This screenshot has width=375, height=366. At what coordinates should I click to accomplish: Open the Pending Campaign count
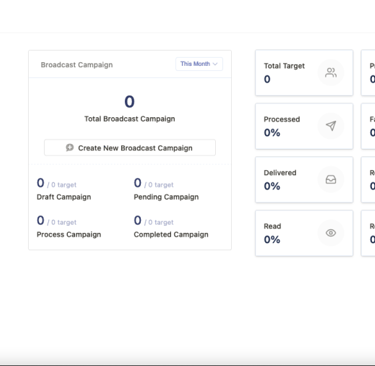pyautogui.click(x=137, y=183)
